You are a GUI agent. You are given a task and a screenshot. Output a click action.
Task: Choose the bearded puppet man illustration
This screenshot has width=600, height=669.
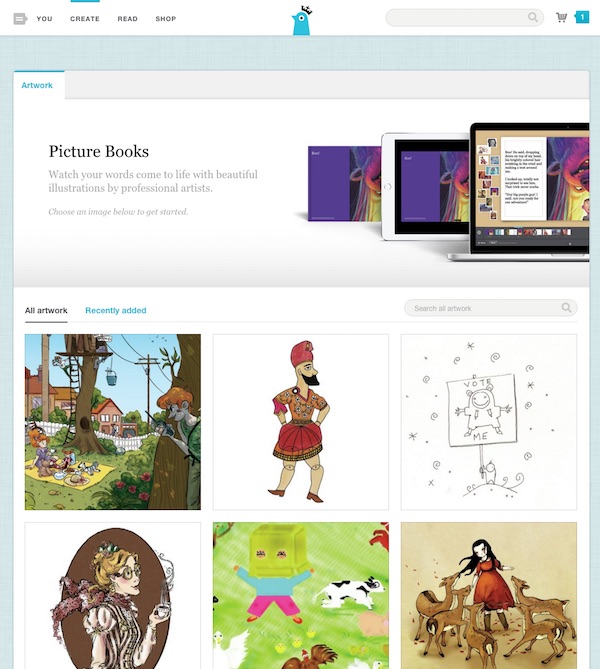301,422
